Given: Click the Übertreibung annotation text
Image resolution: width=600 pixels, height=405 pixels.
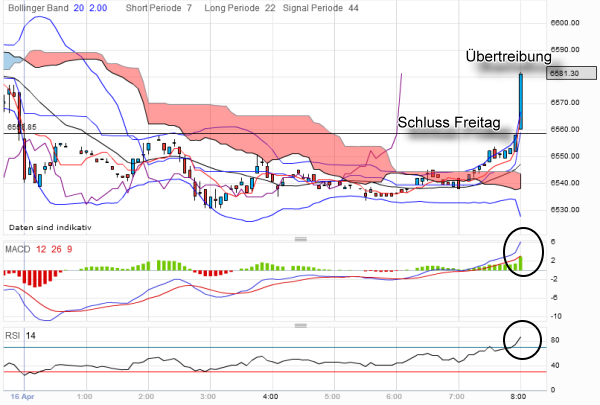Looking at the screenshot, I should tap(509, 56).
